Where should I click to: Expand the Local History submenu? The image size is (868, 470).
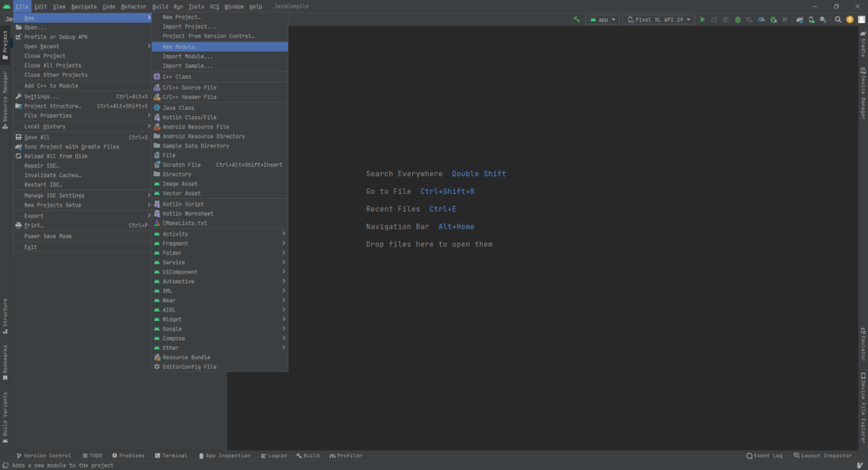click(82, 127)
